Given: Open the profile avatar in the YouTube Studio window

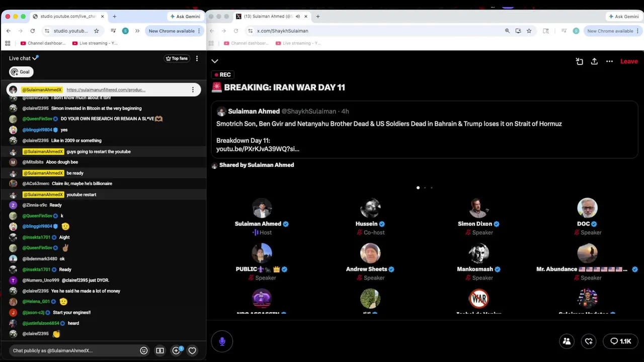Looking at the screenshot, I should tap(125, 31).
